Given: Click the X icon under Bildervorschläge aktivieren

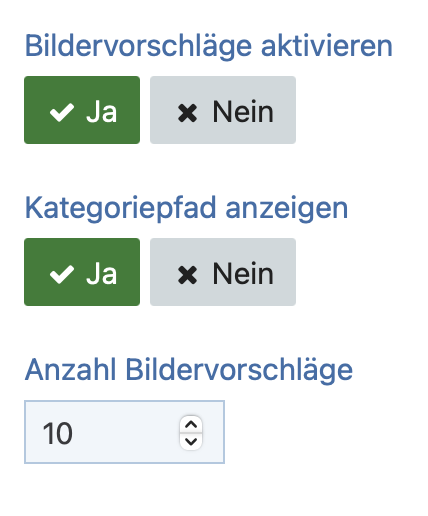Looking at the screenshot, I should point(187,113).
